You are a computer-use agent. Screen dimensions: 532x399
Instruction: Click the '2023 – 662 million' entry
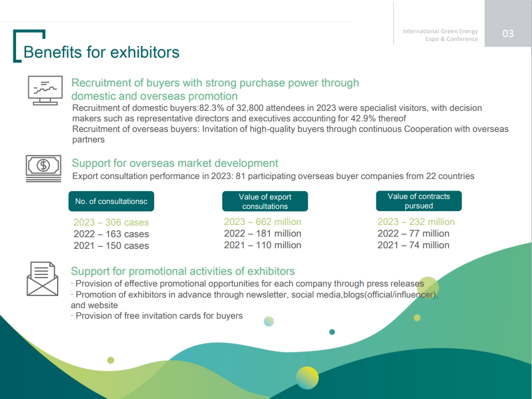pos(263,222)
